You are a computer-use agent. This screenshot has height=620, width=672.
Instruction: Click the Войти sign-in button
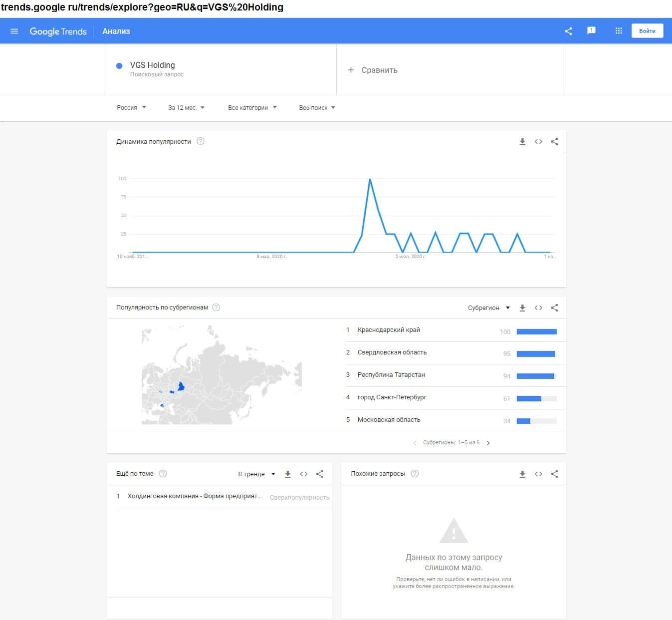click(x=647, y=31)
